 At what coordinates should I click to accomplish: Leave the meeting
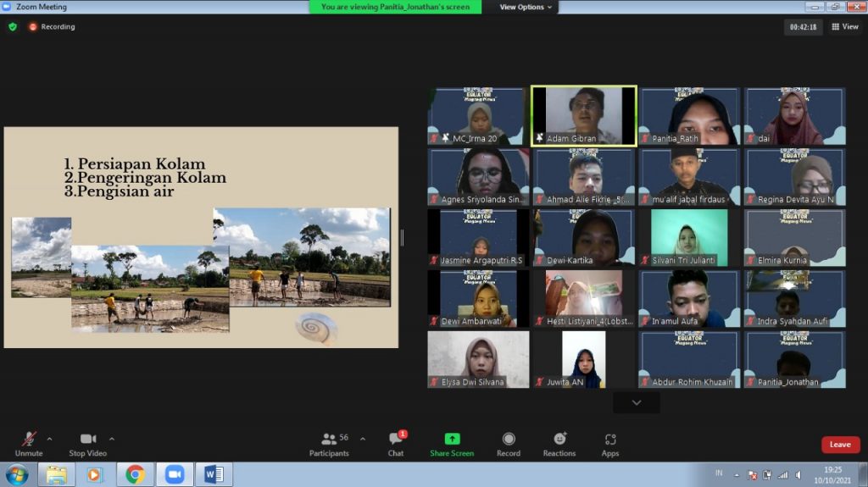(x=840, y=445)
